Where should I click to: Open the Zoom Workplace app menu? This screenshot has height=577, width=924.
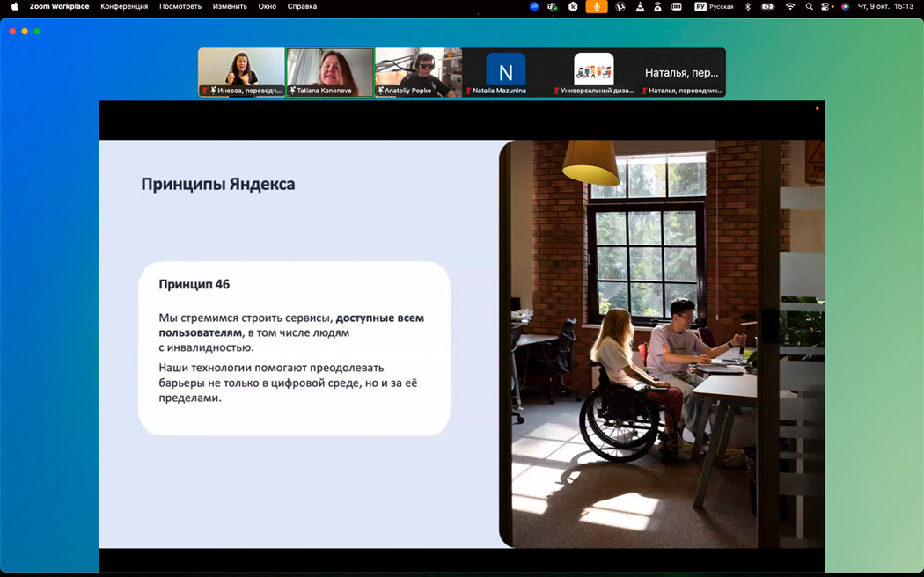coord(59,6)
